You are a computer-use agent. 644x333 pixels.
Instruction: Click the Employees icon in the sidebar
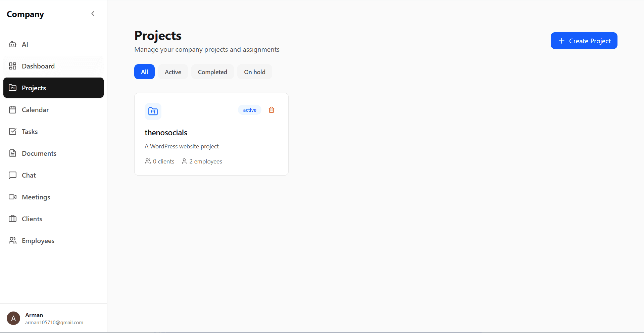tap(12, 240)
